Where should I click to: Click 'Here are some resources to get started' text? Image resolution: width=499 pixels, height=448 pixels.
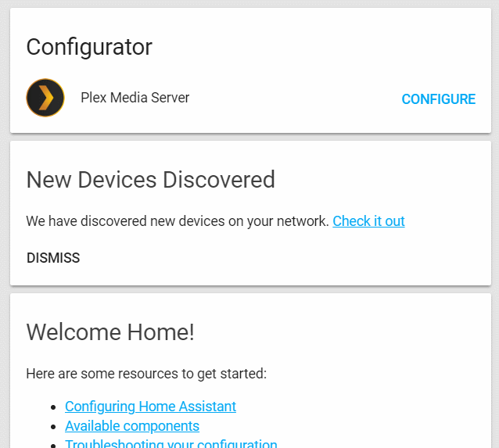coord(146,374)
